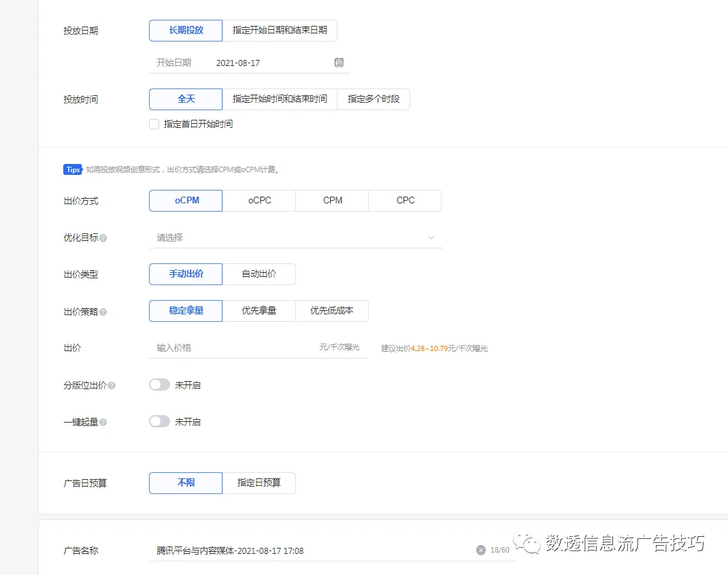
Task: Click the 元/千次曝光 unit inside bid field
Action: [340, 348]
